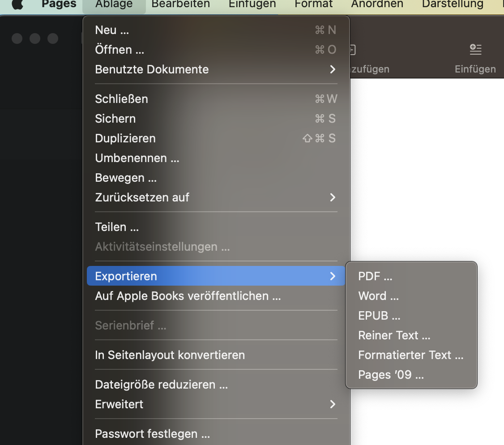Choose Formatierter Text export format

pos(410,355)
